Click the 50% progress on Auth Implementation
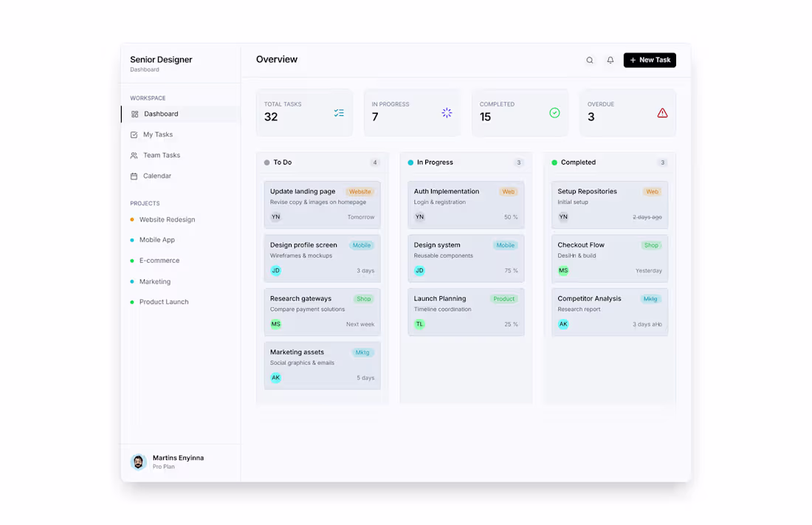This screenshot has width=812, height=525. [x=510, y=217]
